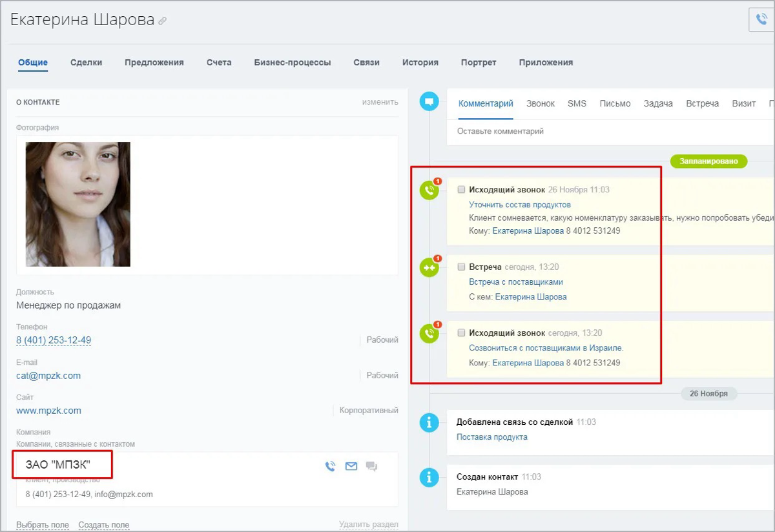This screenshot has height=532, width=775.
Task: Select the Звонок activity tab
Action: pyautogui.click(x=540, y=103)
